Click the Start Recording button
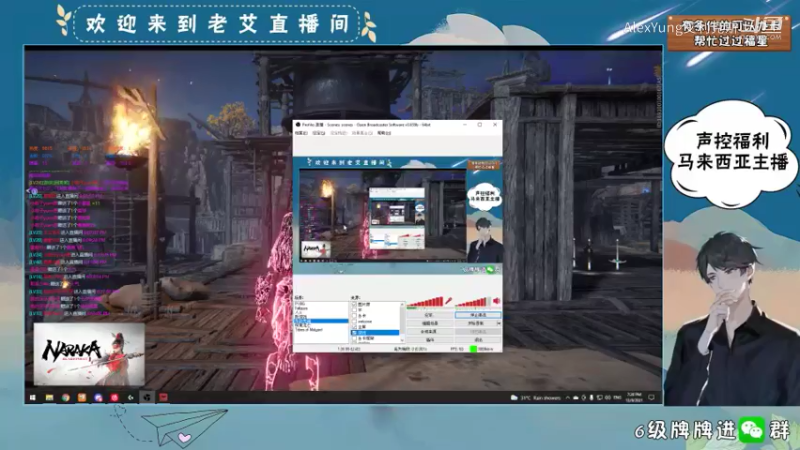Viewport: 800px width, 450px height. (476, 323)
